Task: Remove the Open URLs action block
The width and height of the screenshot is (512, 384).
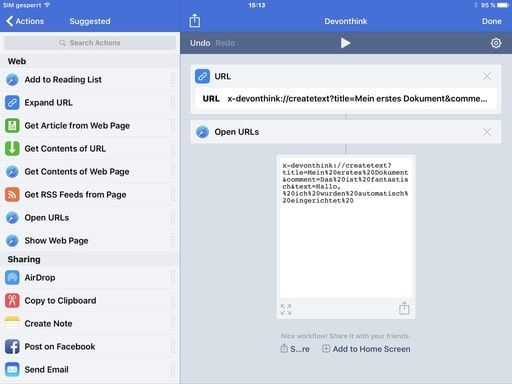Action: click(487, 132)
